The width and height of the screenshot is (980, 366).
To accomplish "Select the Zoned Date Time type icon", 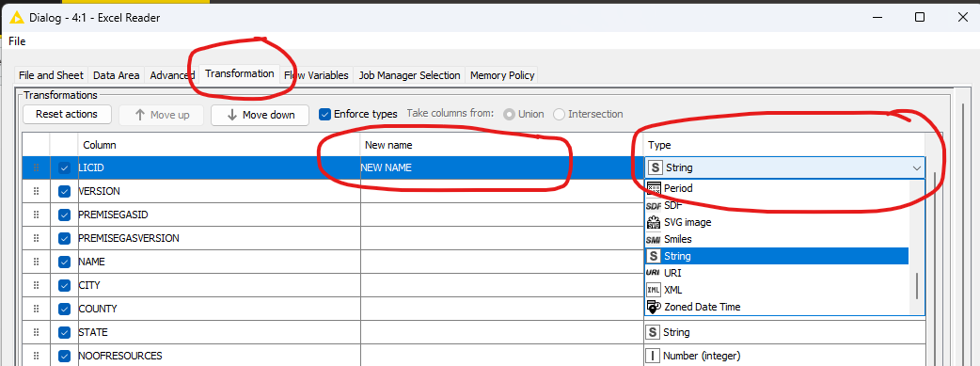I will (654, 307).
